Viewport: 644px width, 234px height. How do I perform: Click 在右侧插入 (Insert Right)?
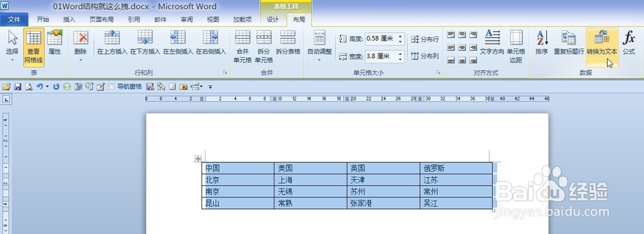211,43
